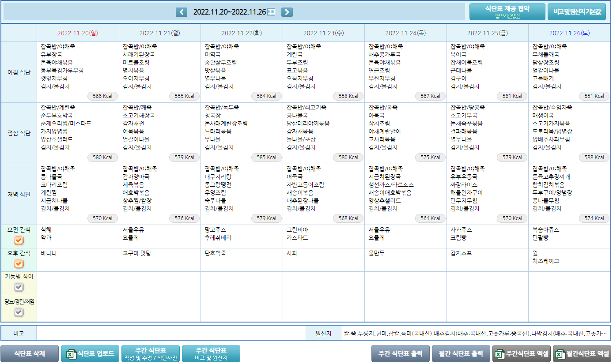The height and width of the screenshot is (364, 613).
Task: Open 비고 및 원산지 기본값 button
Action: (x=577, y=12)
